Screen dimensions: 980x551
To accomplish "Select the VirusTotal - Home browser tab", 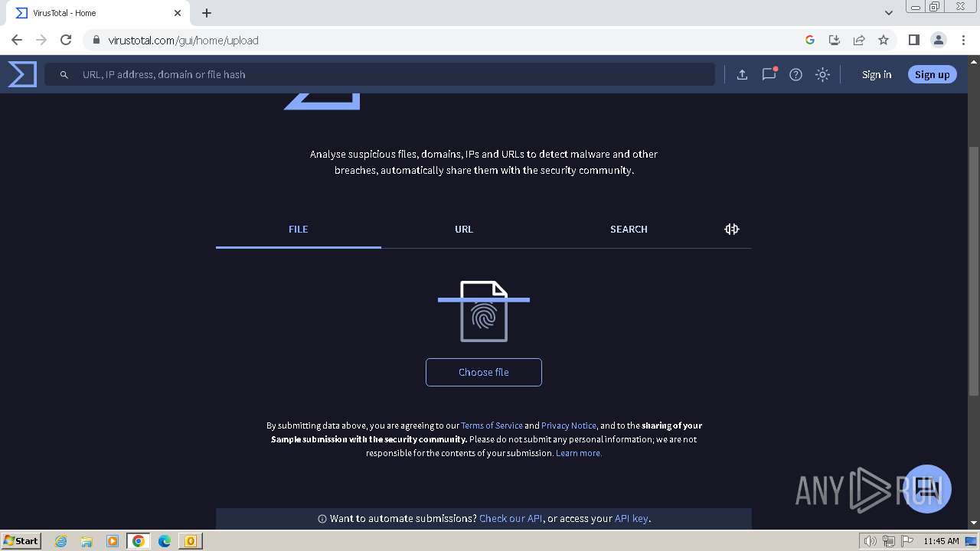I will 98,13.
